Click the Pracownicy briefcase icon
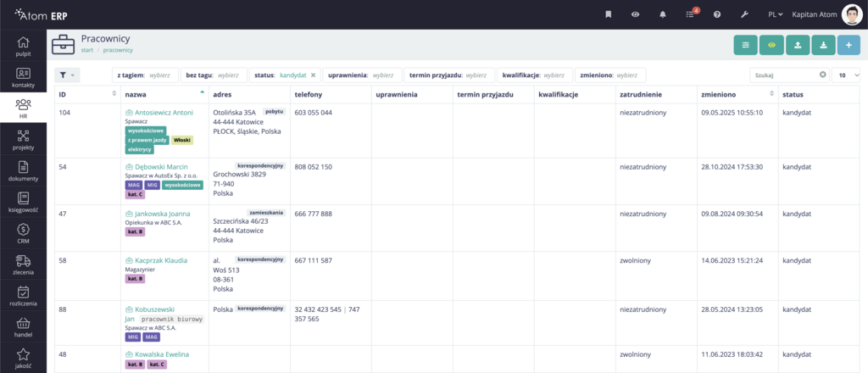868x373 pixels. tap(63, 44)
